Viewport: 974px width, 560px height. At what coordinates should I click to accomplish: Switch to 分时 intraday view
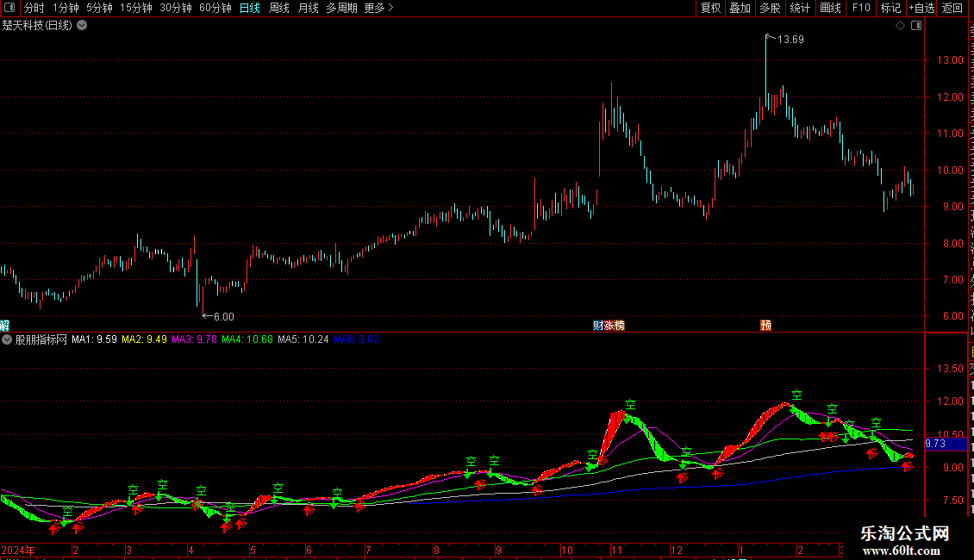coord(34,8)
